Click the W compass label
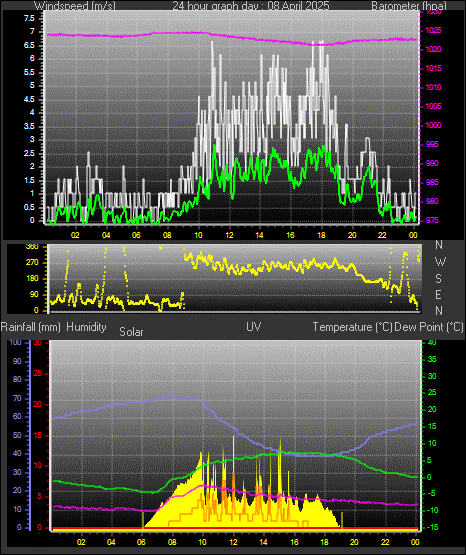Screen dimensions: 466x555 coord(440,262)
